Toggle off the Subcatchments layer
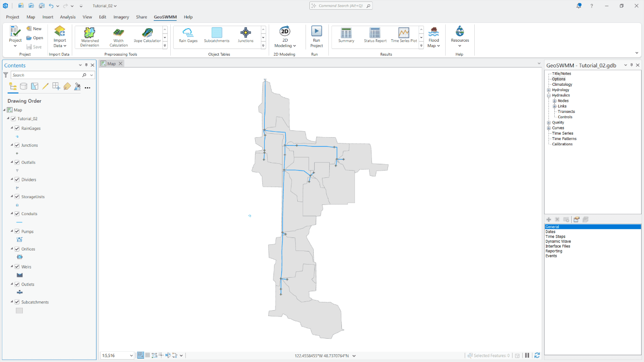This screenshot has width=644, height=362. point(17,301)
